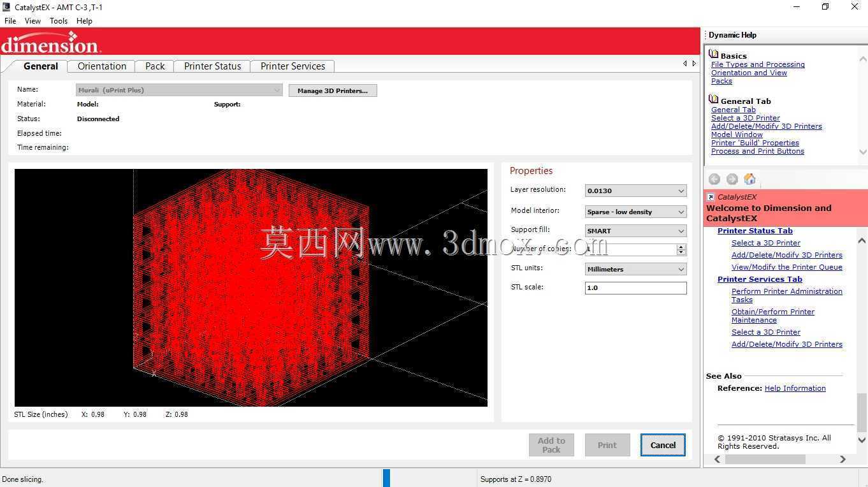Open the Model interior dropdown
Viewport: 868px width, 487px height.
click(x=635, y=212)
